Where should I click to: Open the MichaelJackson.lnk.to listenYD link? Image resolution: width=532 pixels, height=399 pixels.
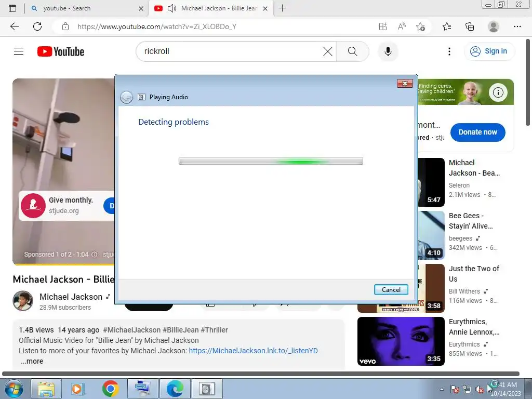(x=253, y=351)
